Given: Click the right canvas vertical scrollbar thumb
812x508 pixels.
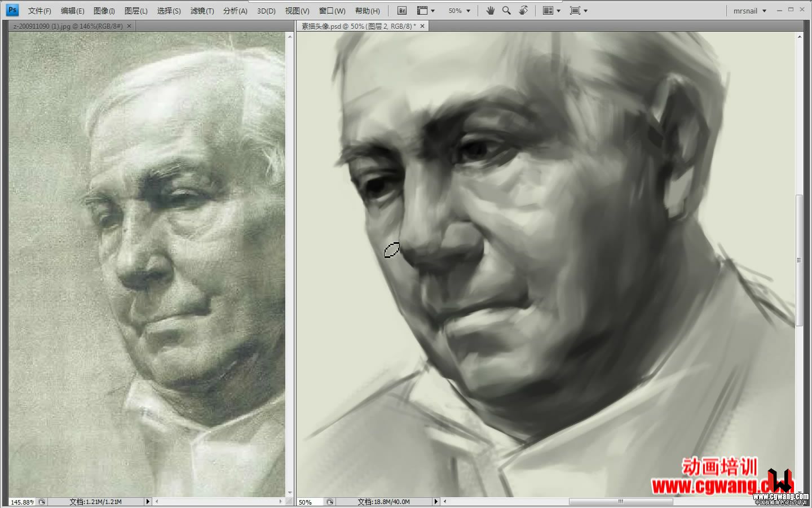Looking at the screenshot, I should [799, 260].
